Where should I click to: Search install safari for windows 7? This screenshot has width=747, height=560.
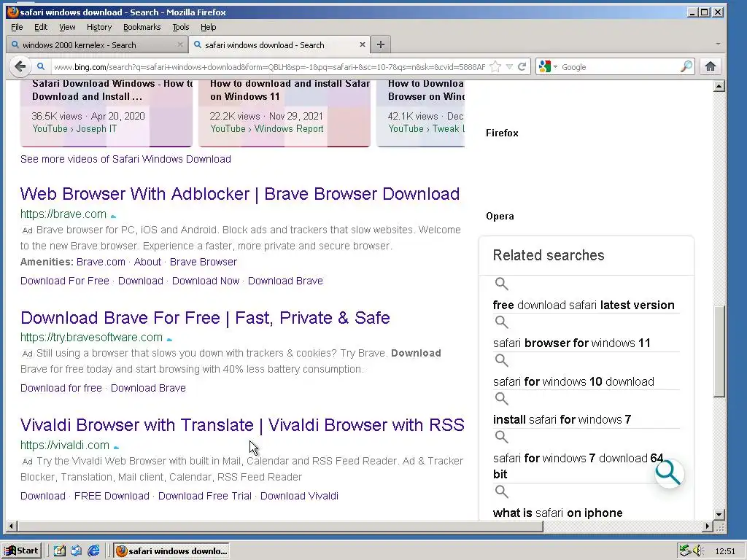tap(562, 419)
